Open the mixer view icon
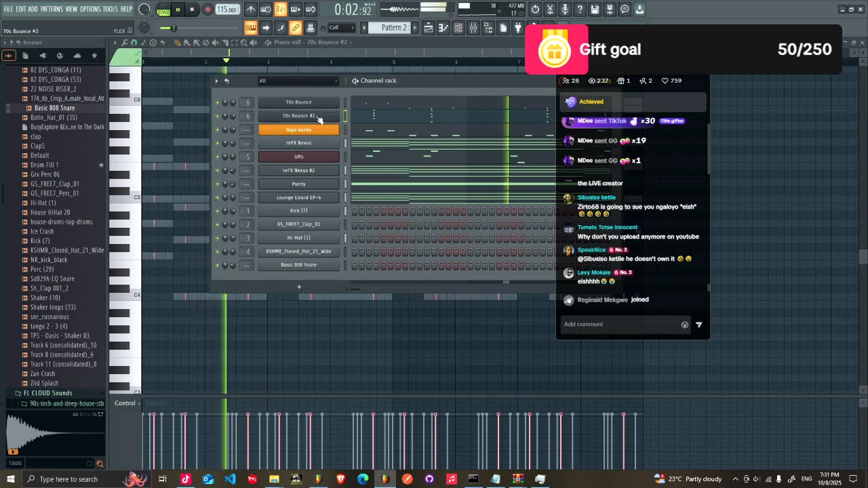The width and height of the screenshot is (868, 488). [x=473, y=28]
